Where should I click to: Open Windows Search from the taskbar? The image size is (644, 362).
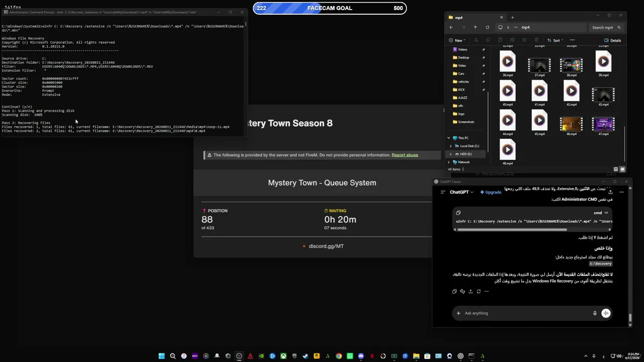(x=173, y=356)
